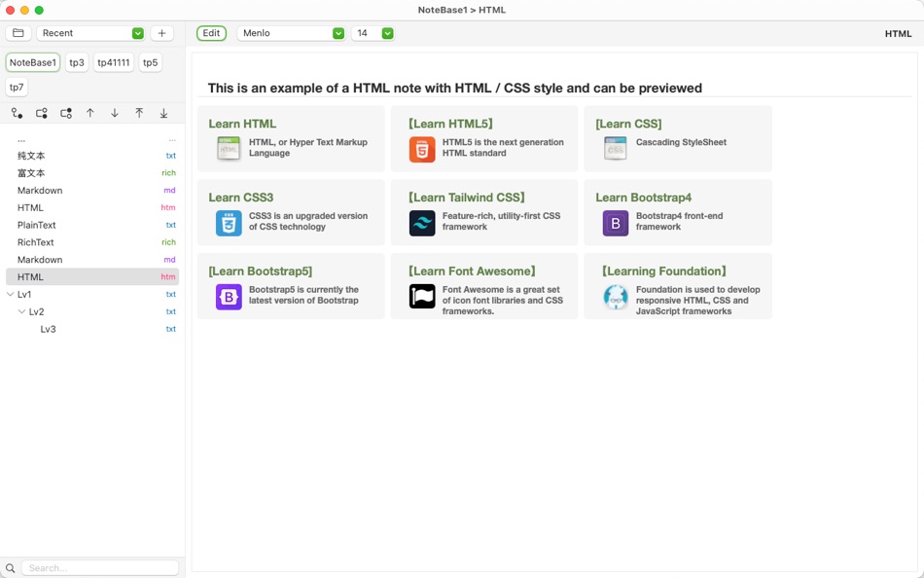Screen dimensions: 924x578
Task: Click the Font Awesome flag icon
Action: (422, 297)
